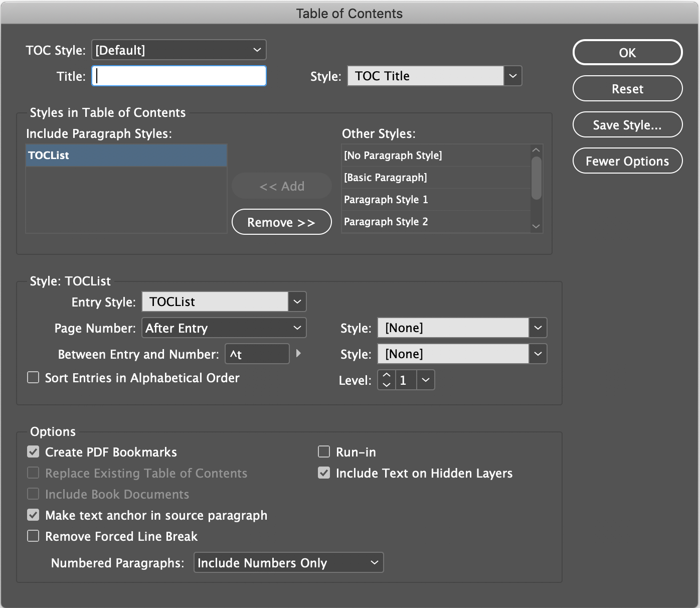Viewport: 700px width, 608px height.
Task: Click the Between Entry and Number field
Action: pos(257,354)
